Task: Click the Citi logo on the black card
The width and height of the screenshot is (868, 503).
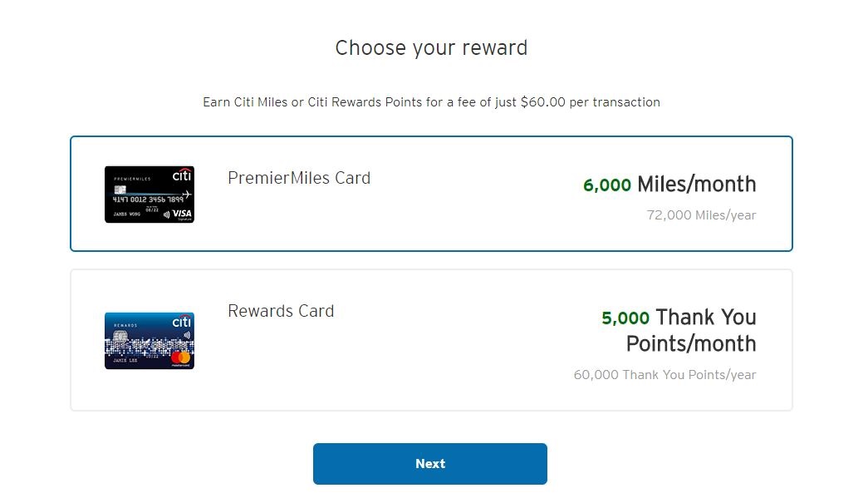Action: point(181,175)
